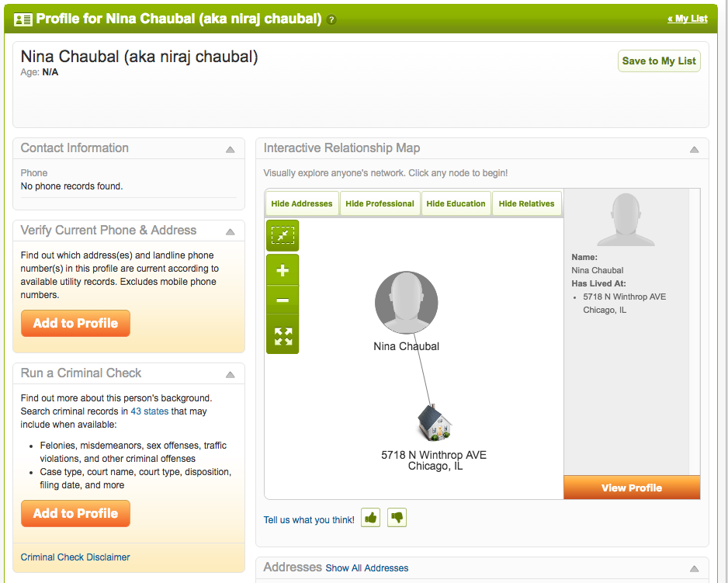
Task: Click the sidebar profile silhouette image
Action: coord(626,219)
